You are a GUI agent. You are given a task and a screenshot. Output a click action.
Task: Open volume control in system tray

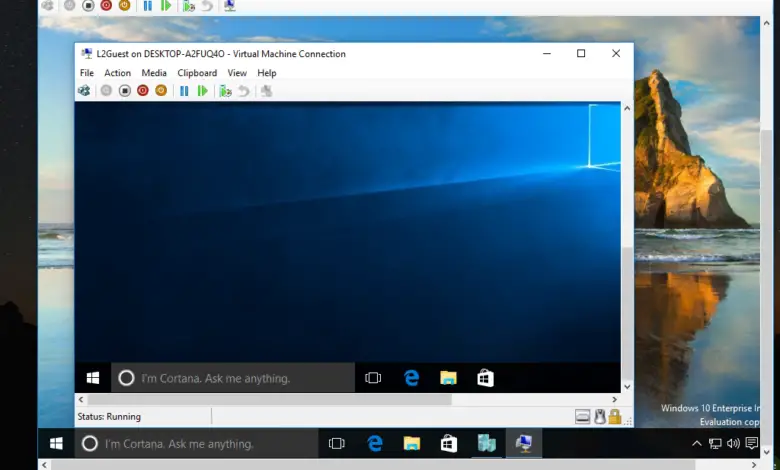pos(733,443)
